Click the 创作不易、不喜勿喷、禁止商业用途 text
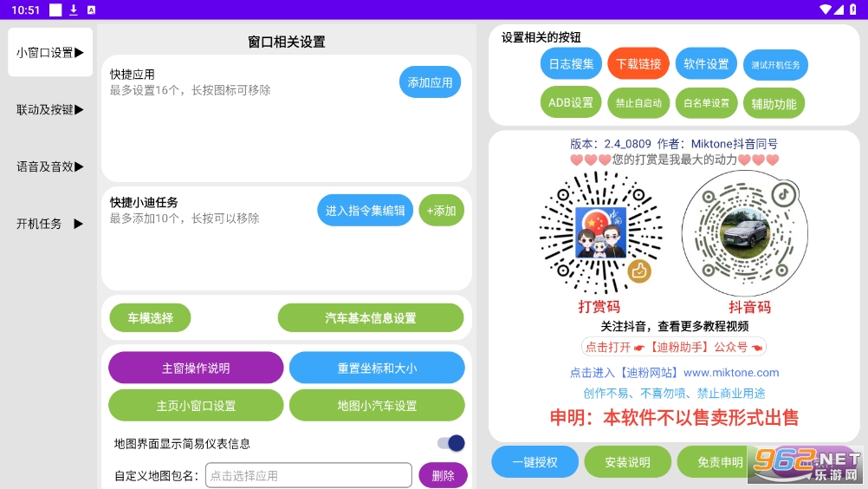 pyautogui.click(x=674, y=393)
